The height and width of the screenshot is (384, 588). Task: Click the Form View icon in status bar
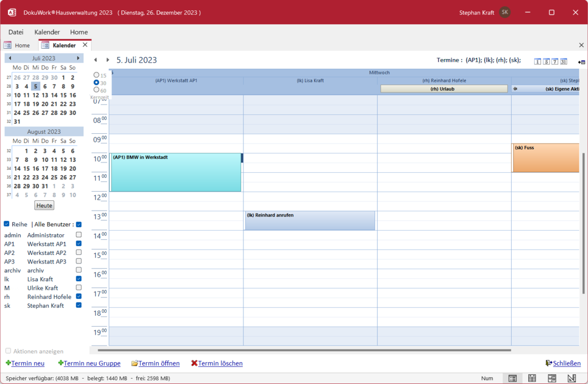(512, 378)
